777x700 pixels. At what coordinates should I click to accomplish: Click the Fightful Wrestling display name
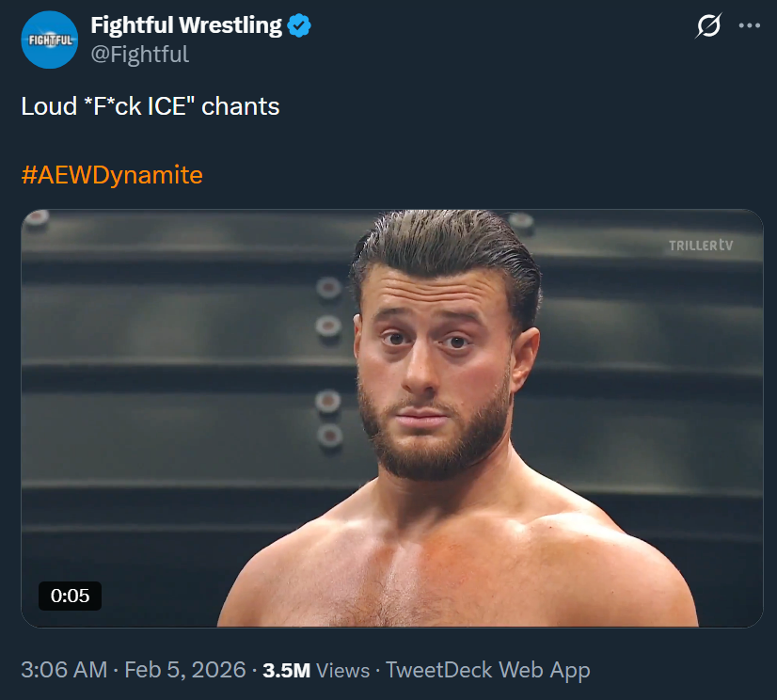click(x=186, y=25)
